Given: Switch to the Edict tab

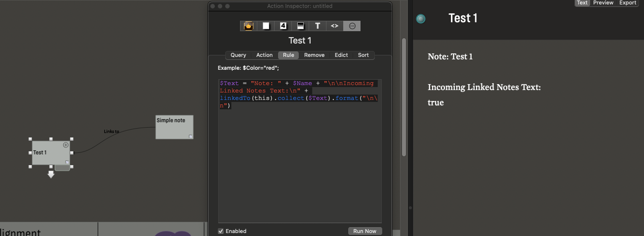Looking at the screenshot, I should point(341,55).
